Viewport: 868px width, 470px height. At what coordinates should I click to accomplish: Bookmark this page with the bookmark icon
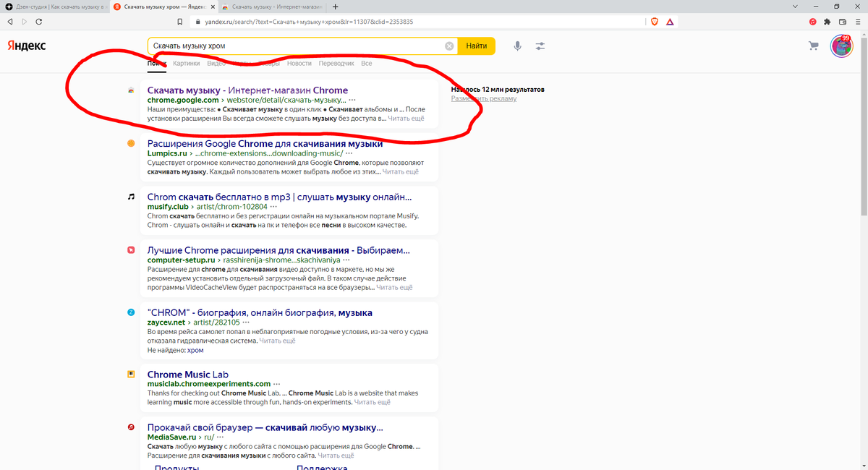click(179, 22)
